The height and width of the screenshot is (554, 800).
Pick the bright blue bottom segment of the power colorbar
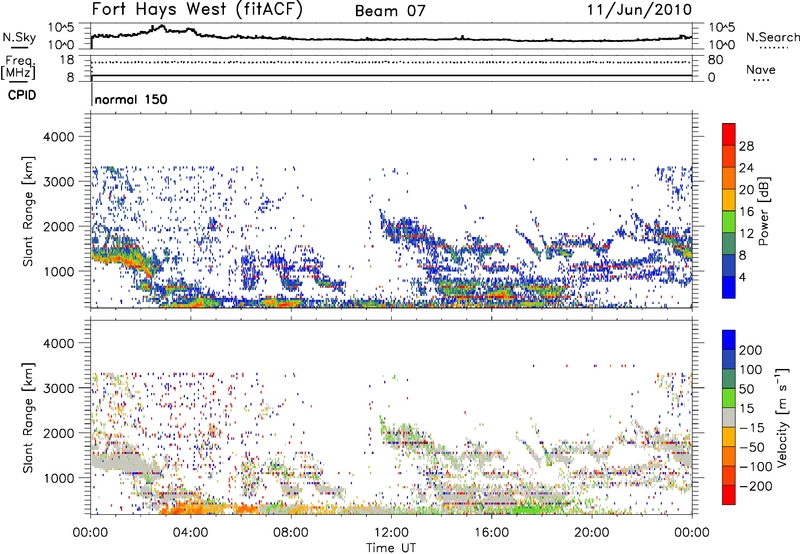click(729, 287)
